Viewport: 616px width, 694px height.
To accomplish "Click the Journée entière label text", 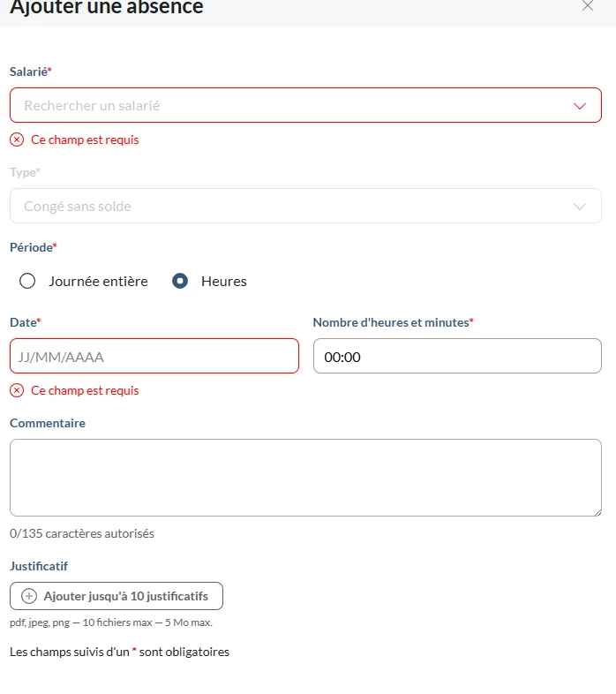I will (x=98, y=282).
